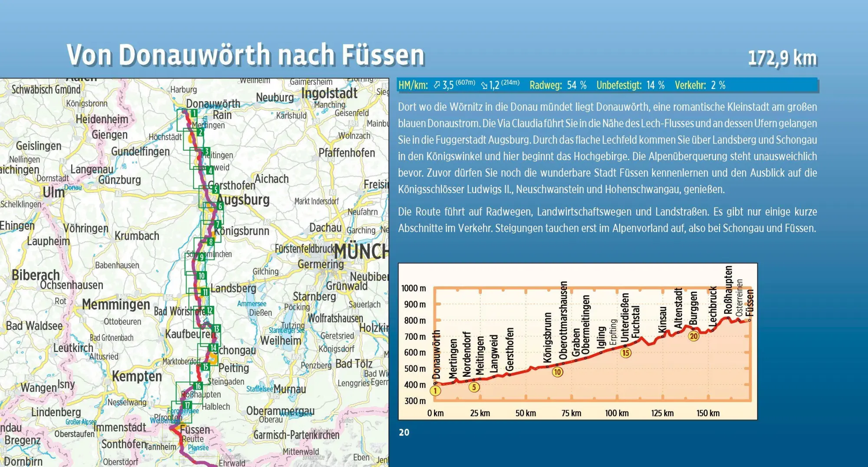Click the Heidenheim label on the map
The height and width of the screenshot is (467, 868).
tap(102, 119)
